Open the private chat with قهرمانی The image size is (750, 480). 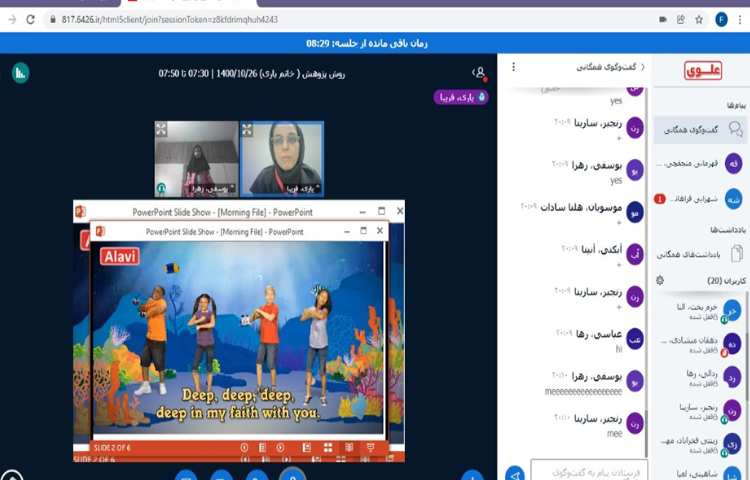tap(699, 164)
